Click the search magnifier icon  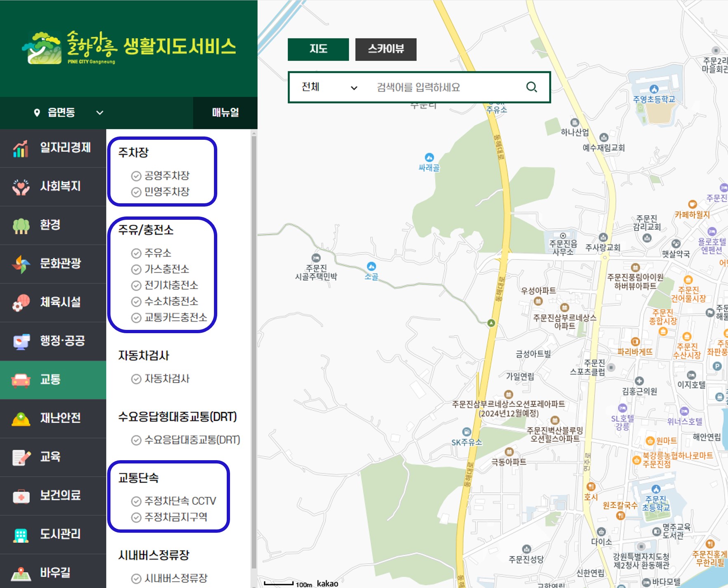(x=532, y=87)
